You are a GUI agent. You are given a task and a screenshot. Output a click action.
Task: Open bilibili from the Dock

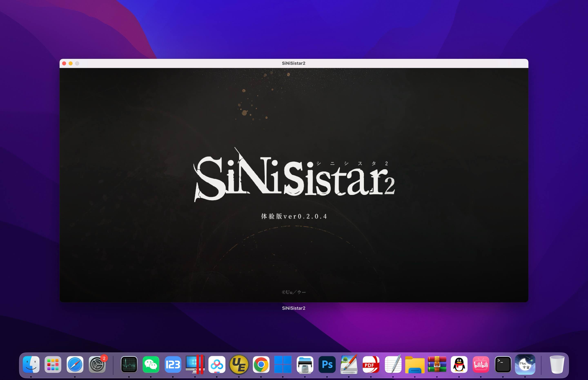point(481,364)
